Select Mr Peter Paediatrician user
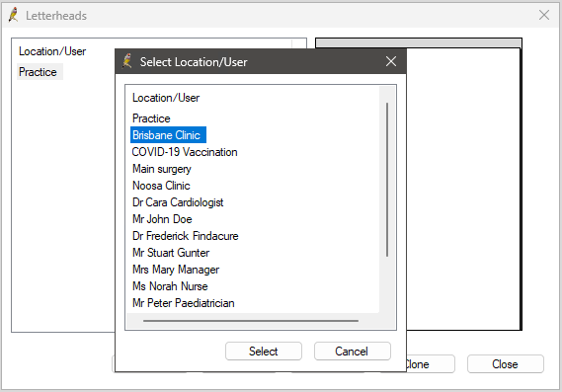Image resolution: width=562 pixels, height=392 pixels. click(x=184, y=303)
